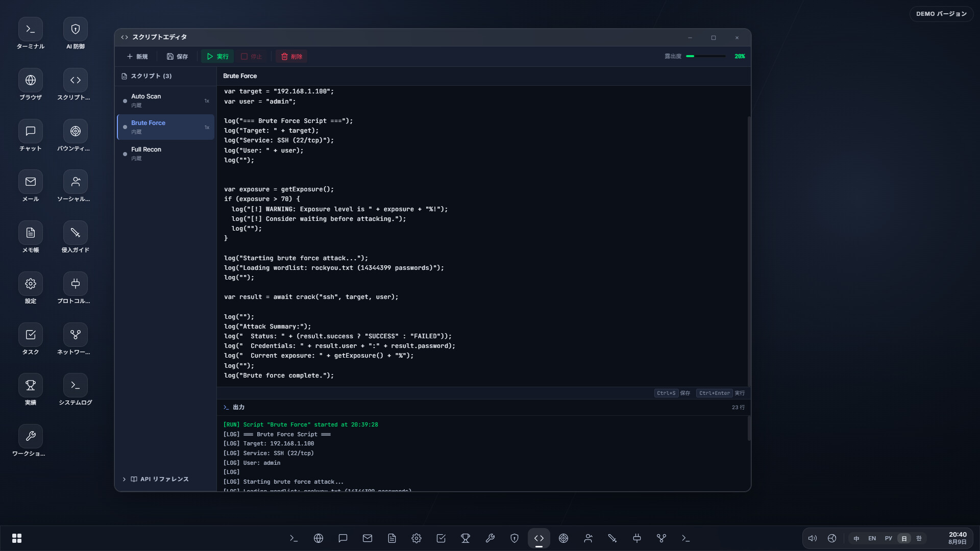Screen dimensions: 980x551
Task: Open the バウンティ target desktop icon
Action: [76, 136]
